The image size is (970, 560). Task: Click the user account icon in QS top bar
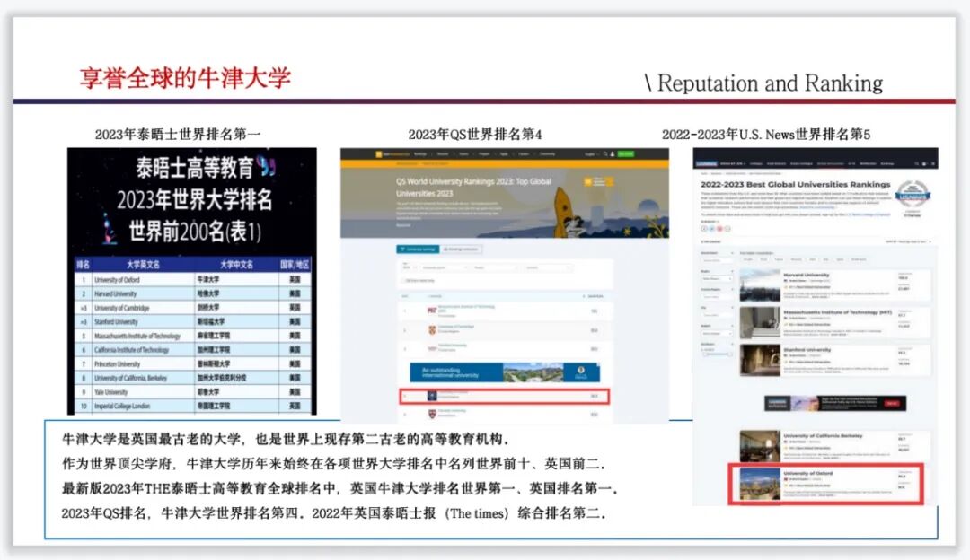click(x=613, y=153)
